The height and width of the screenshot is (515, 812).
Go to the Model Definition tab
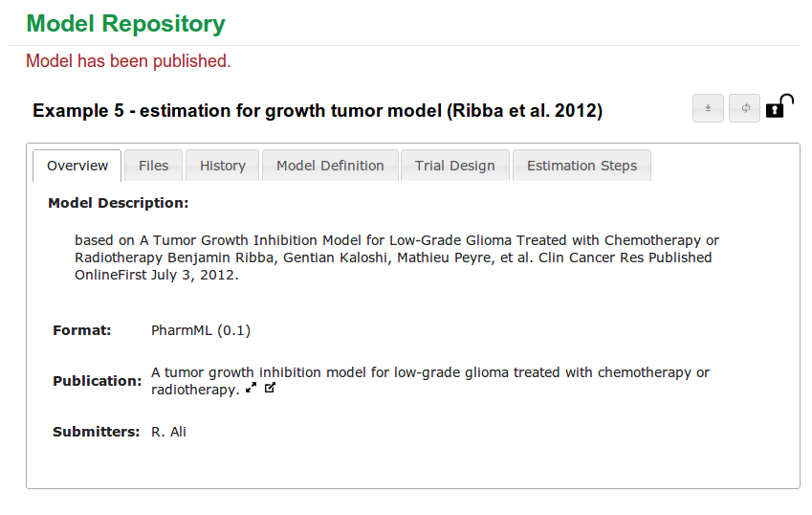[x=330, y=166]
